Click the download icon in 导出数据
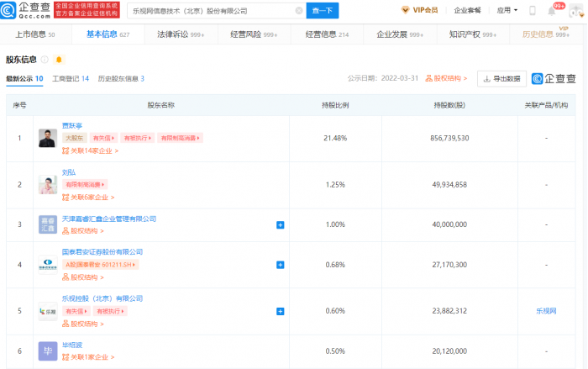This screenshot has height=369, width=588. [x=487, y=79]
